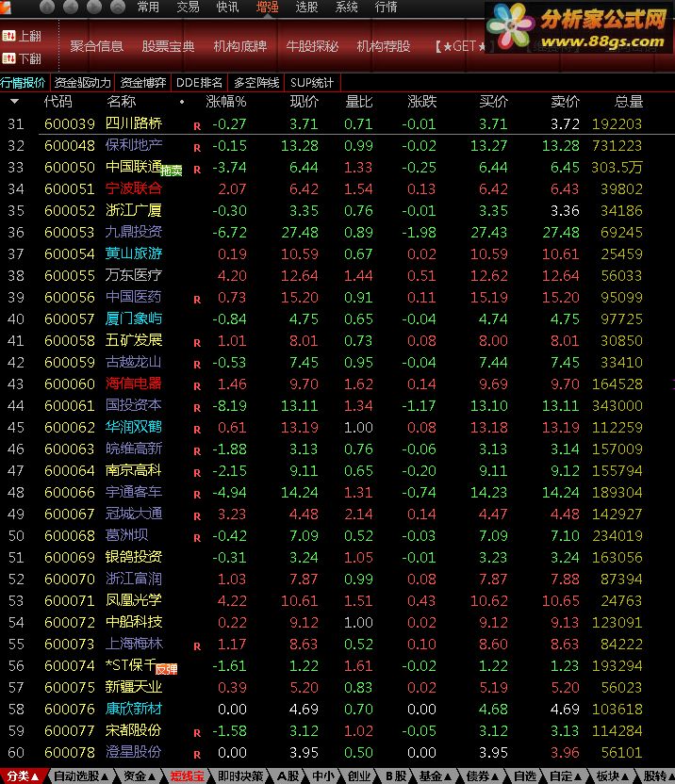Select the 短线宝 bottom tab
This screenshot has height=784, width=675.
(x=187, y=776)
